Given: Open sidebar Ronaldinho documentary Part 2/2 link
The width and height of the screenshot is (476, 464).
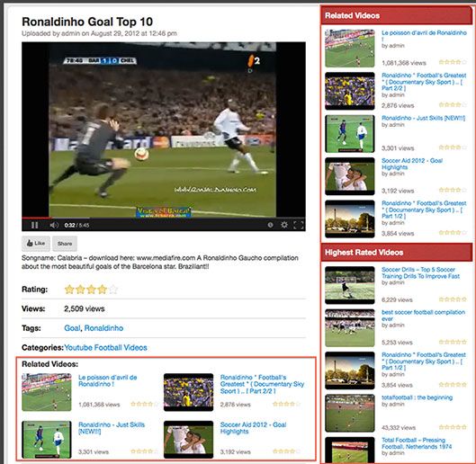Looking at the screenshot, I should click(424, 82).
